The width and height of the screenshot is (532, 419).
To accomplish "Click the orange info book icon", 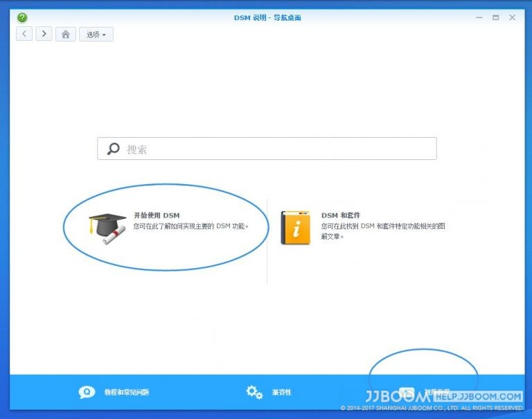I will click(x=295, y=228).
